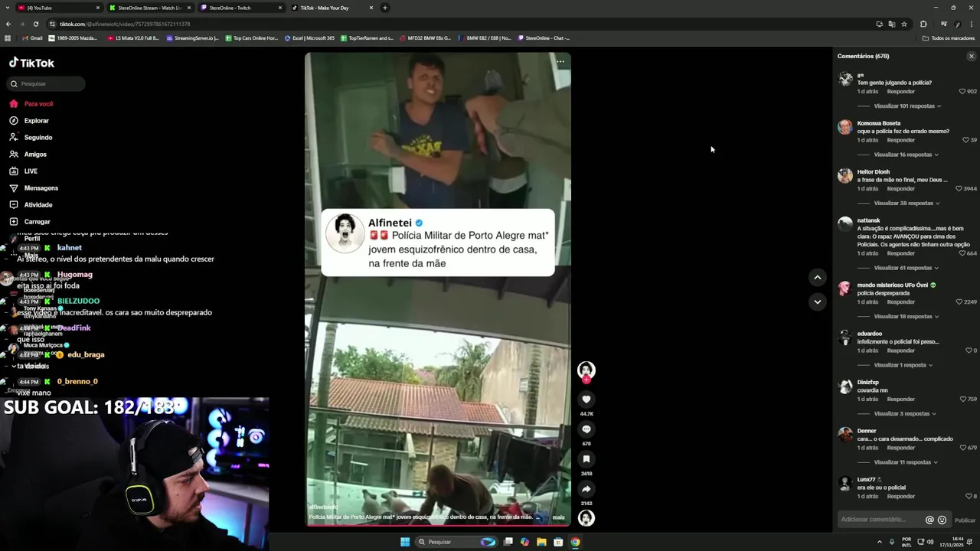The height and width of the screenshot is (551, 980).
Task: Open Windows Start menu
Action: [x=405, y=542]
